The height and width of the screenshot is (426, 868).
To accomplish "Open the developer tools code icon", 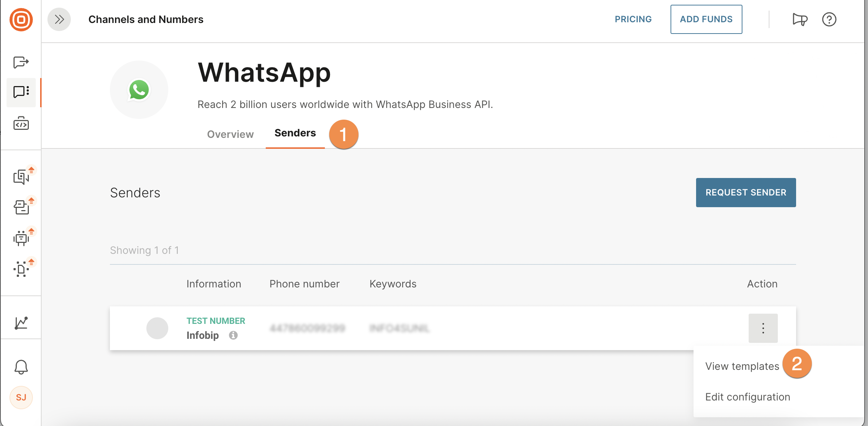I will point(21,124).
